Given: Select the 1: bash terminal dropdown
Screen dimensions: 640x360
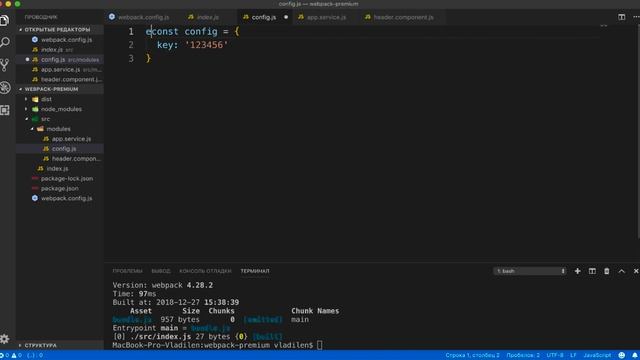Looking at the screenshot, I should click(530, 271).
